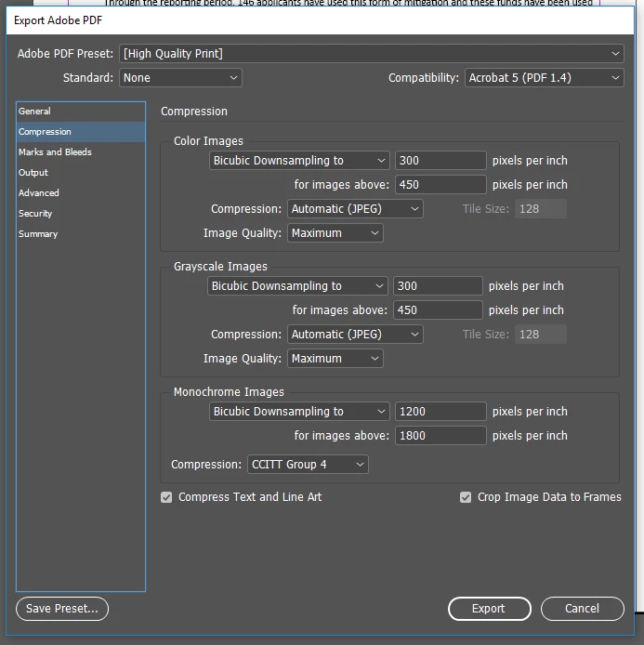Open Grayscale Images downsampling method dropdown
The width and height of the screenshot is (644, 645).
tap(297, 286)
